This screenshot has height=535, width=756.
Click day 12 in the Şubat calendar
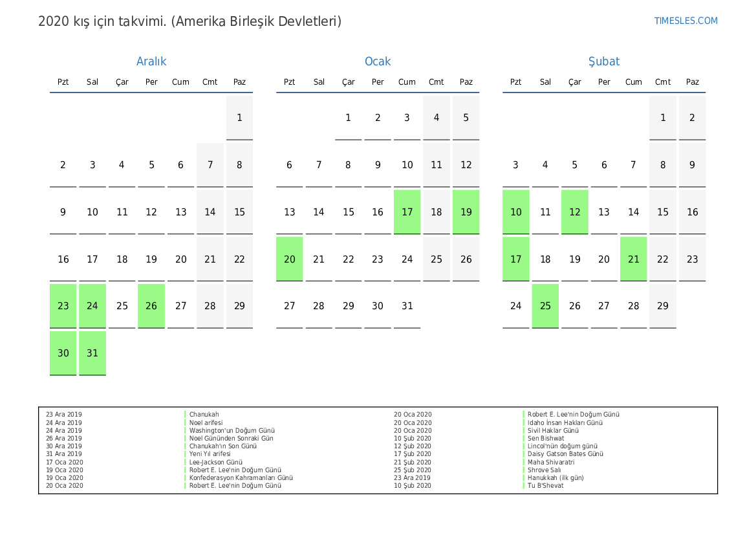click(x=574, y=212)
